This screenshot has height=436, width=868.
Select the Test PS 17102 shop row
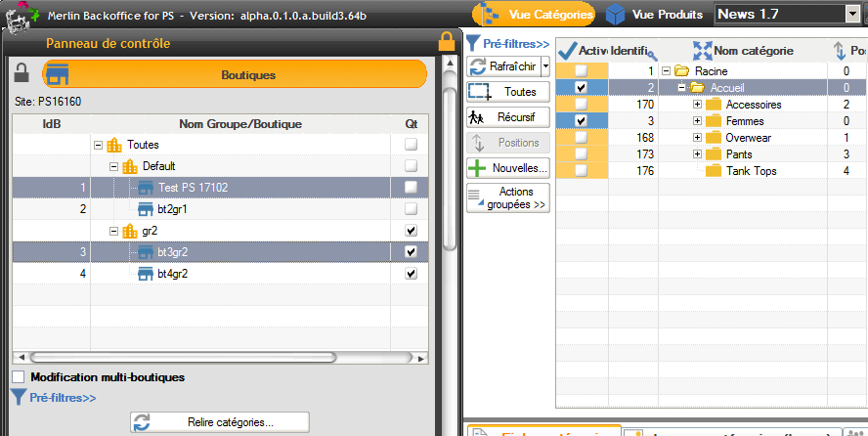[x=220, y=188]
